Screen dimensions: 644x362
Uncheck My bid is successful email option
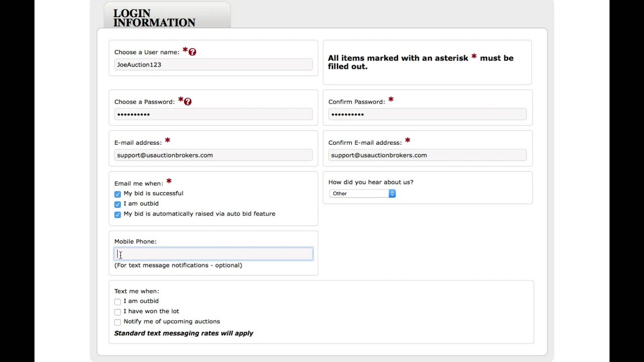click(118, 194)
